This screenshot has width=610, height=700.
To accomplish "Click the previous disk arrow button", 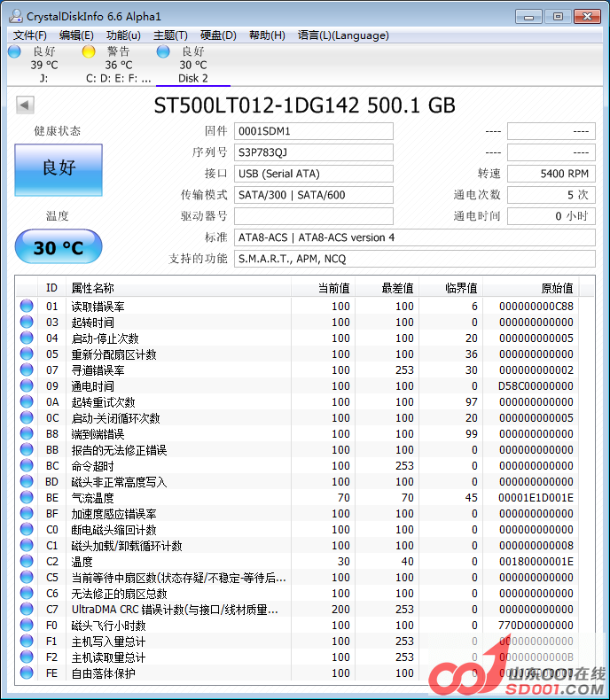I will pyautogui.click(x=25, y=105).
